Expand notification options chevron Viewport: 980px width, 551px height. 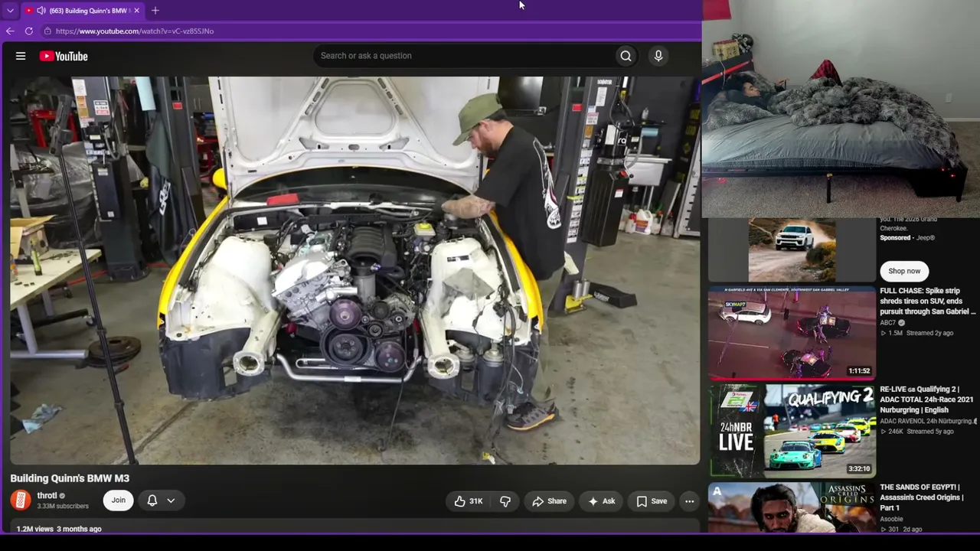point(171,500)
